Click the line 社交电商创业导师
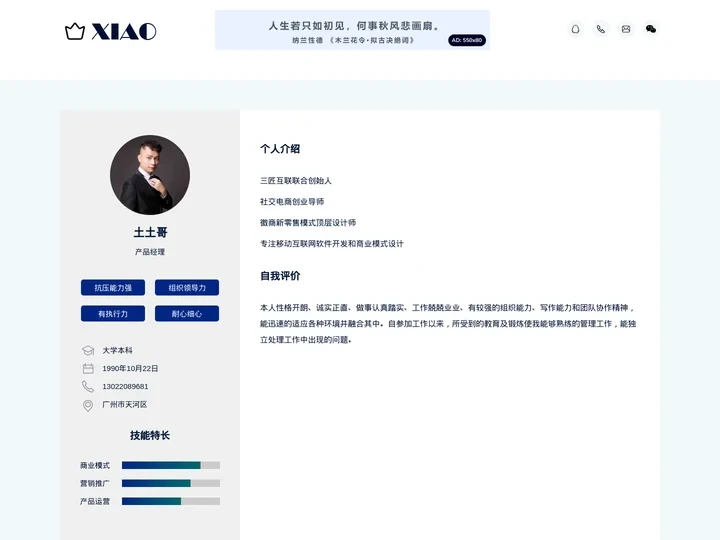The height and width of the screenshot is (540, 720). (x=292, y=202)
